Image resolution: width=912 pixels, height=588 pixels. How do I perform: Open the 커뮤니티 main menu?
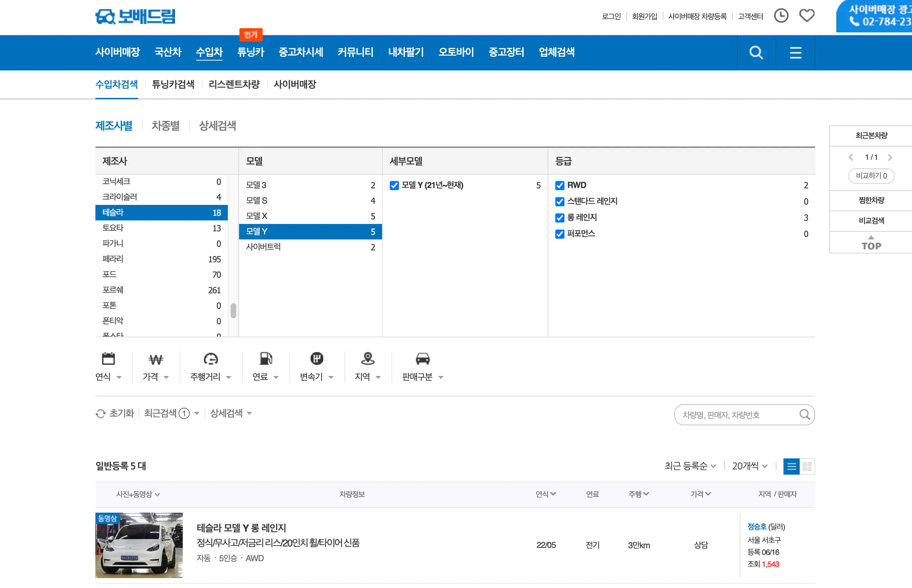[355, 52]
